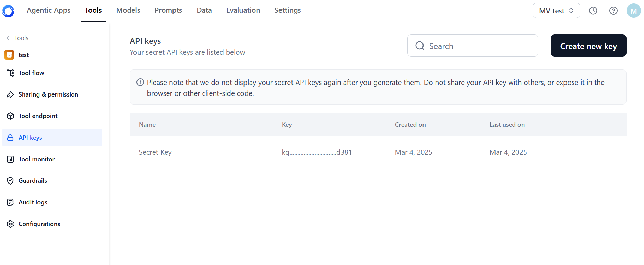Click the Audit logs document icon
Viewport: 644px width, 265px height.
pyautogui.click(x=10, y=202)
